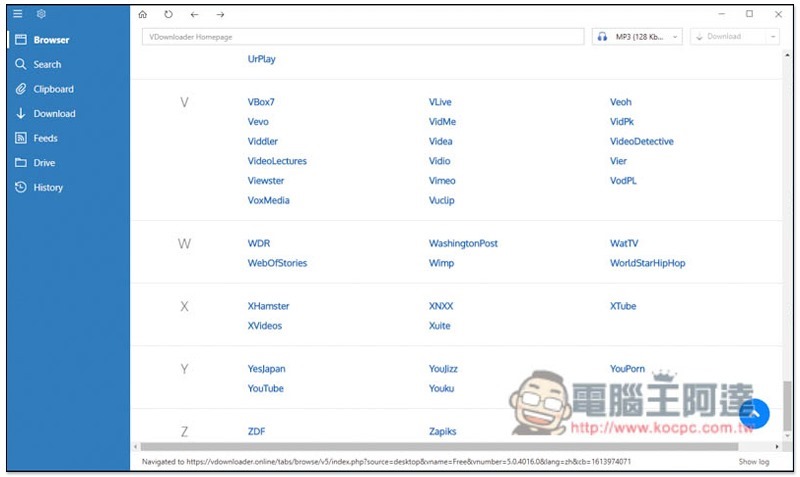This screenshot has width=800, height=477.
Task: Open the Vuclip link
Action: click(441, 200)
